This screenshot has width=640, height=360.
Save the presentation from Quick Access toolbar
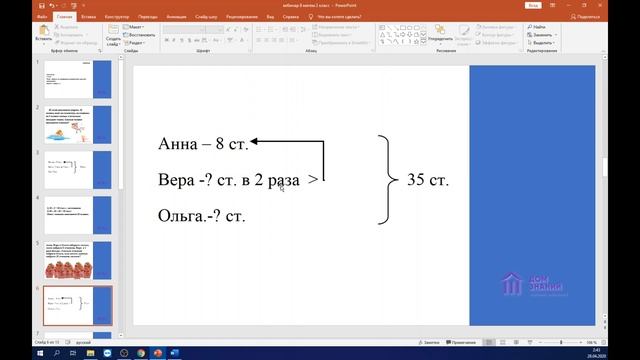(x=42, y=6)
